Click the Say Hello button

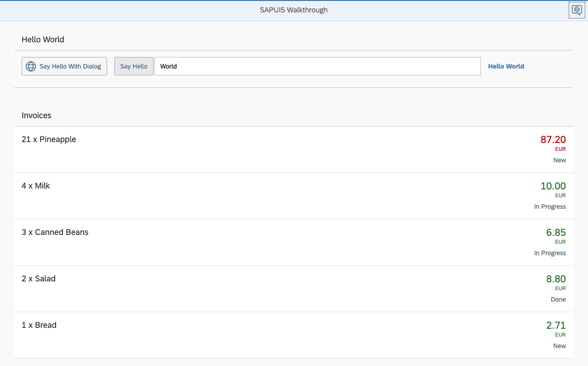coord(134,66)
